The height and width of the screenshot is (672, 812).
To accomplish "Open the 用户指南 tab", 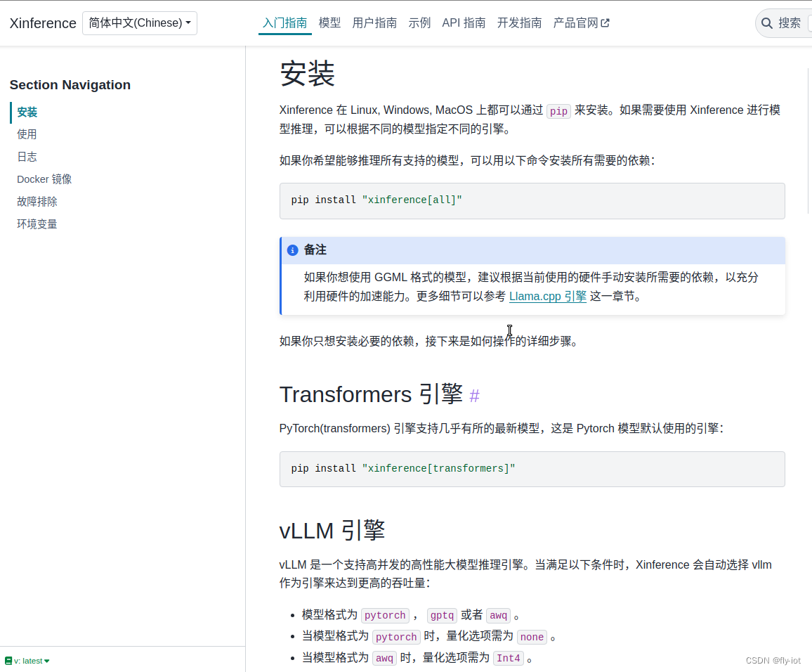I will pyautogui.click(x=374, y=22).
